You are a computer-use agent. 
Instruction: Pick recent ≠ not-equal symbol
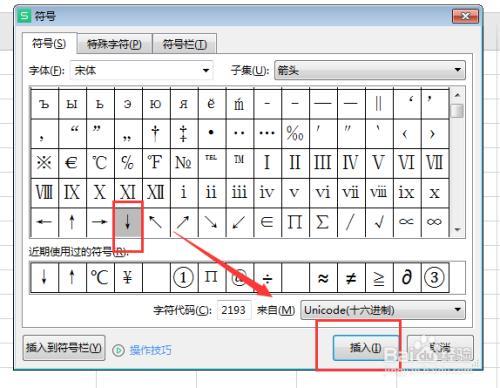tap(351, 277)
